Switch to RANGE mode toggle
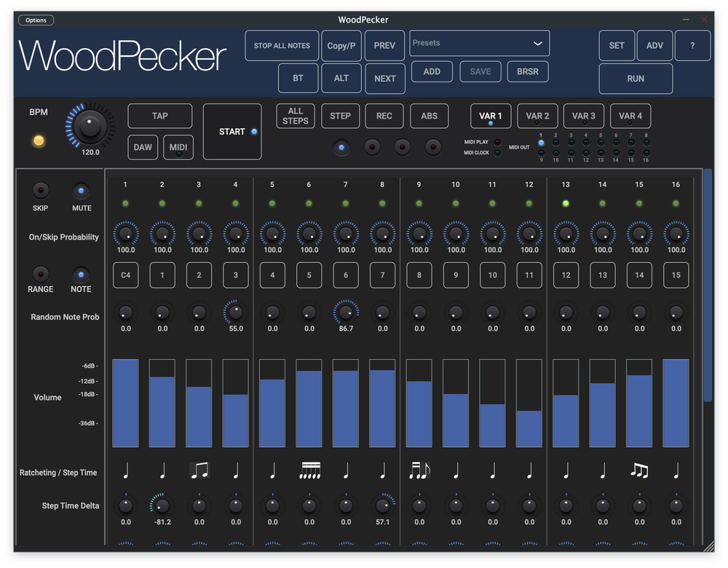This screenshot has width=728, height=568. tap(41, 275)
